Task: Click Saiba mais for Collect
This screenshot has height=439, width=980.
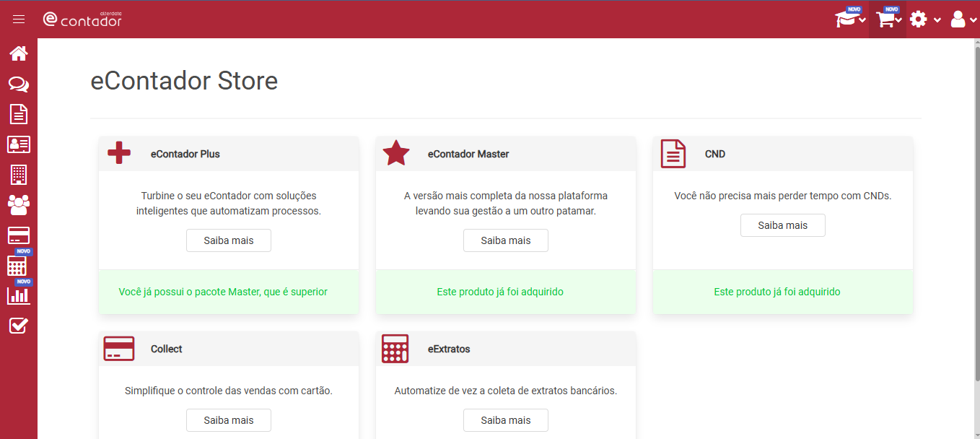Action: click(x=229, y=420)
